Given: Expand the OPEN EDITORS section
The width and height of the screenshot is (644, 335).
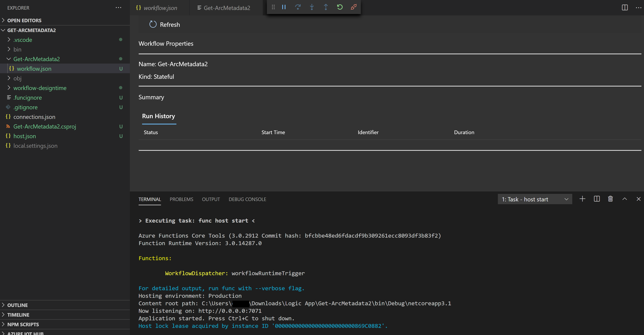Looking at the screenshot, I should [24, 20].
